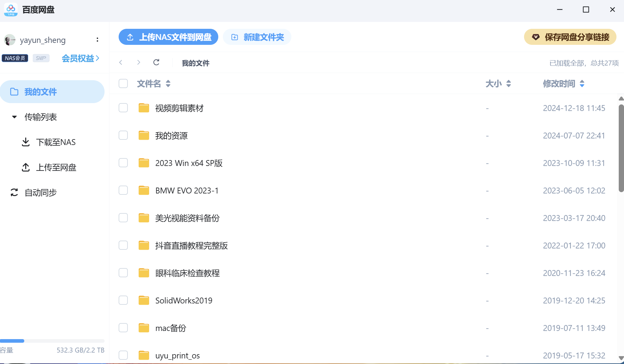624x364 pixels.
Task: Click 上传NAS文件到网盘 button
Action: (x=168, y=37)
